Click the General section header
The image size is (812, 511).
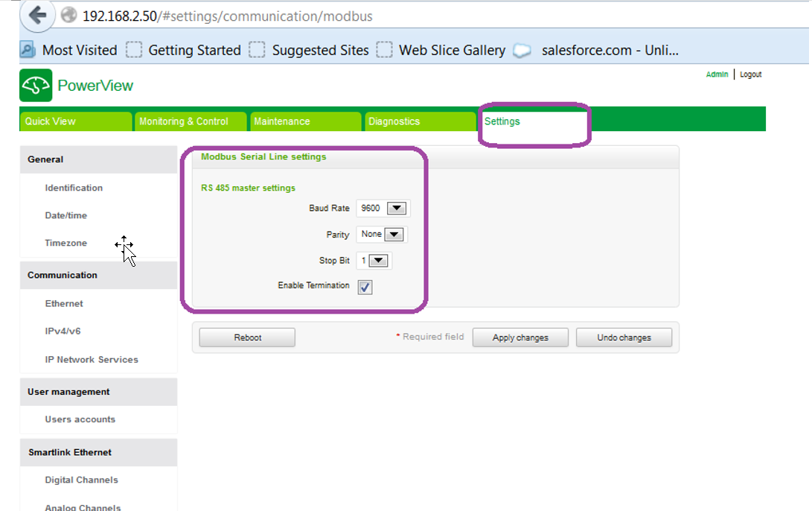point(98,159)
